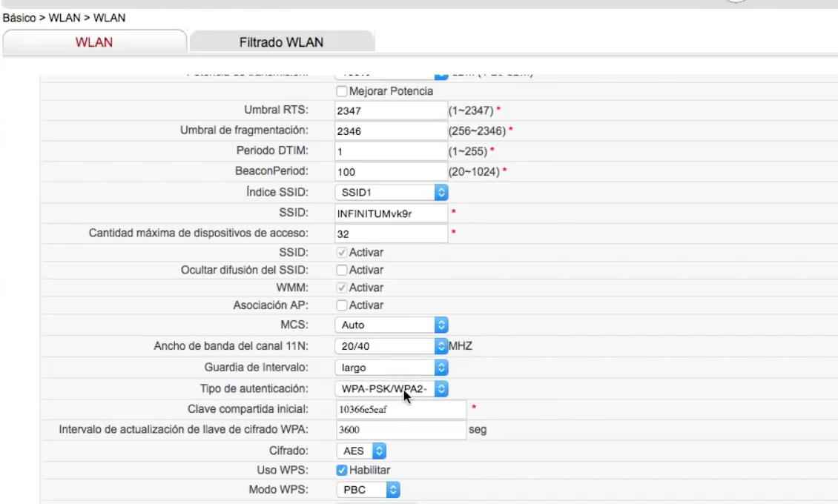Toggle Ocultar difusión del SSID checkbox

click(342, 269)
